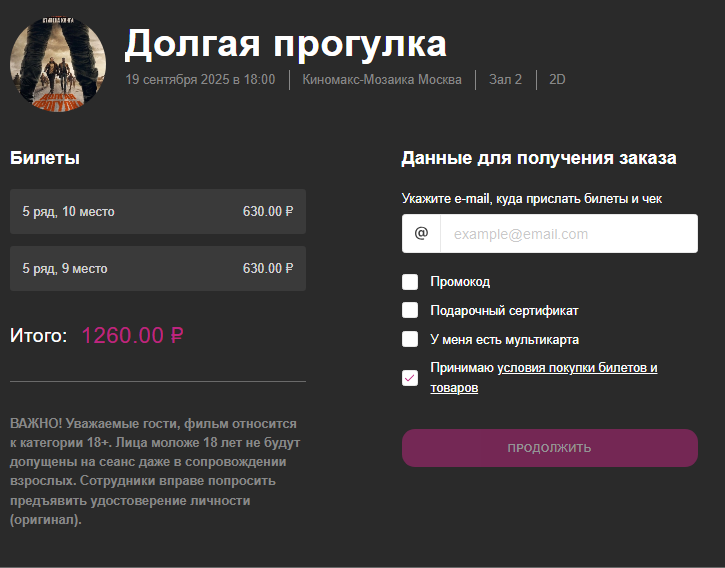Select ticket row 5 ряд, 9 место

click(158, 268)
